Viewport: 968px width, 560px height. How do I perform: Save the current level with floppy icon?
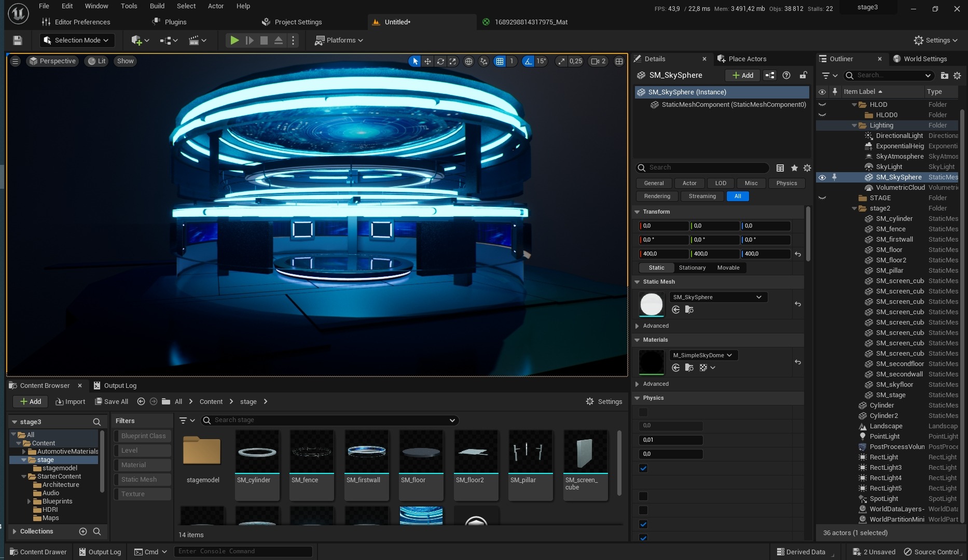tap(18, 40)
